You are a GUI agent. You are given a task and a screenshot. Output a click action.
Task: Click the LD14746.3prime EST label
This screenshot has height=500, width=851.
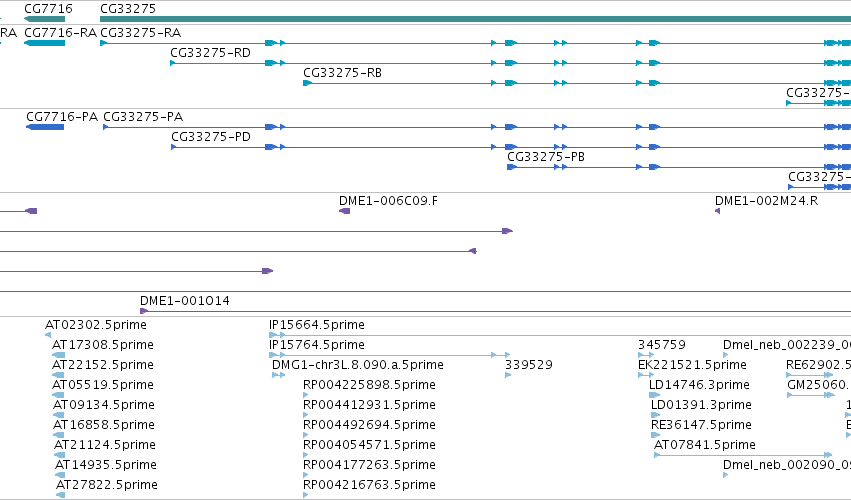699,385
